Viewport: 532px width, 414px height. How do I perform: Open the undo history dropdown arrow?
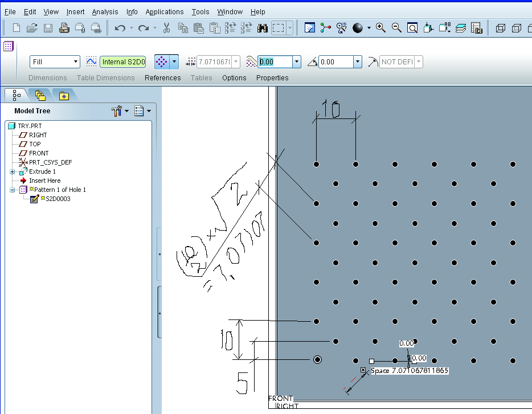tap(132, 28)
